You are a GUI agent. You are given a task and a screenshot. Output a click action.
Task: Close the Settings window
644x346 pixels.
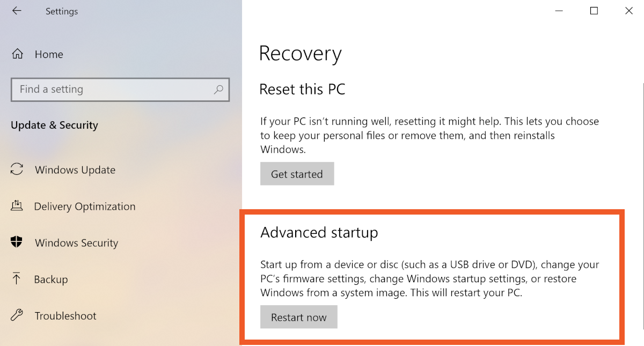coord(629,11)
